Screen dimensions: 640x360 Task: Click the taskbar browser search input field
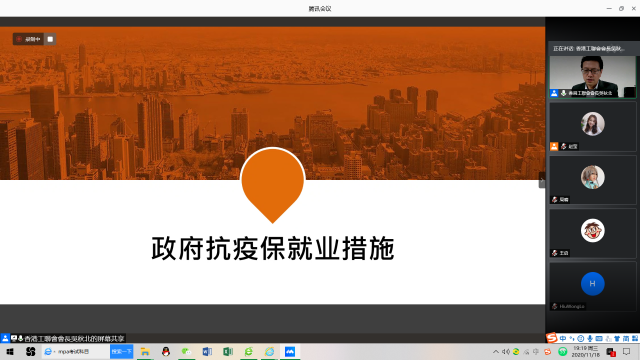76,351
